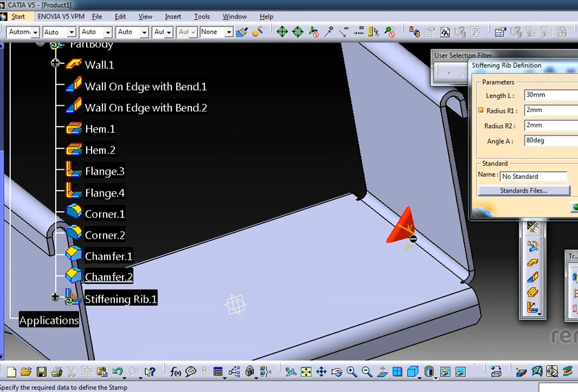Click the Length L input field
Image resolution: width=578 pixels, height=392 pixels.
550,96
